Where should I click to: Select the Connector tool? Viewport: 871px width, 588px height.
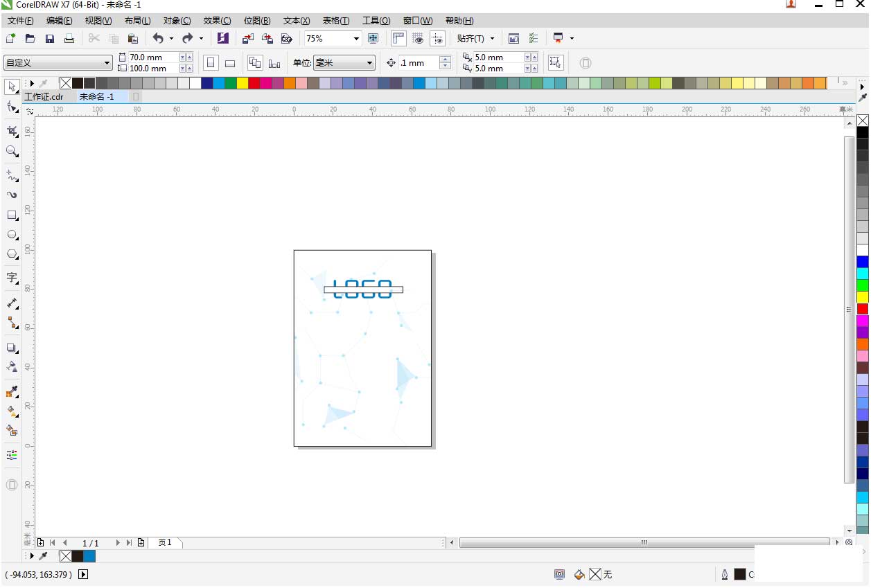(12, 323)
